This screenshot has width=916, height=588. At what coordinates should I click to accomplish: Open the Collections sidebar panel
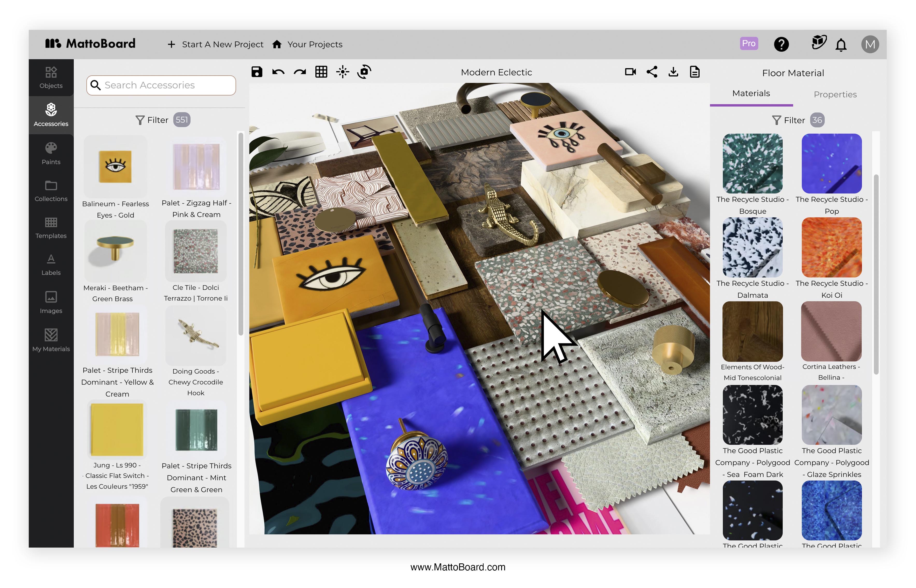(x=51, y=191)
